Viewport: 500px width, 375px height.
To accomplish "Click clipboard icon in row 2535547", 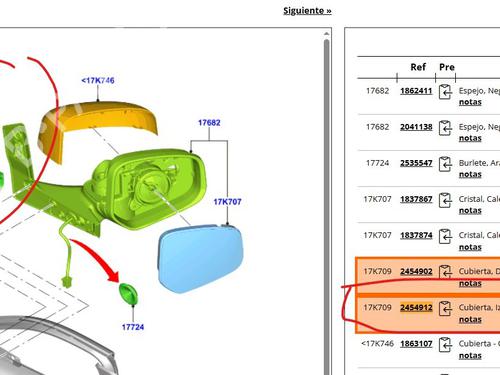I will click(x=445, y=164).
